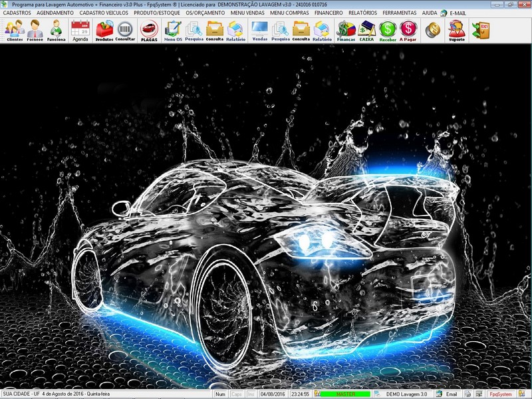
Task: Click the E-MAIL globe icon in menu bar
Action: [x=444, y=13]
